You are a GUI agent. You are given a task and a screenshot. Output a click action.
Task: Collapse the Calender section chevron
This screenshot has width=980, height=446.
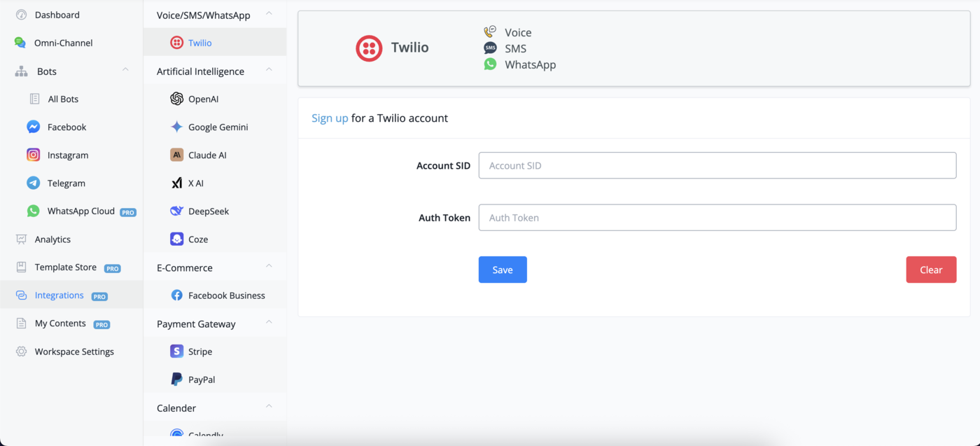tap(269, 406)
